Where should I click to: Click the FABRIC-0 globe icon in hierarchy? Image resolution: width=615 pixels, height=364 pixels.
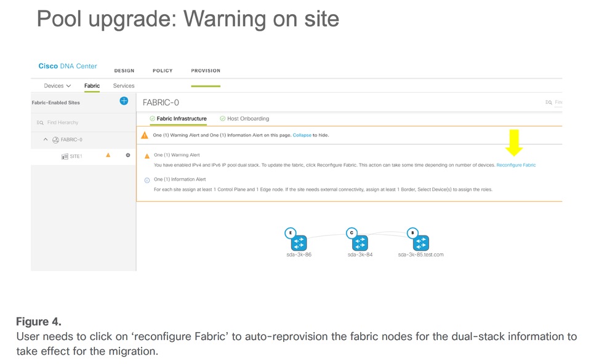click(55, 140)
